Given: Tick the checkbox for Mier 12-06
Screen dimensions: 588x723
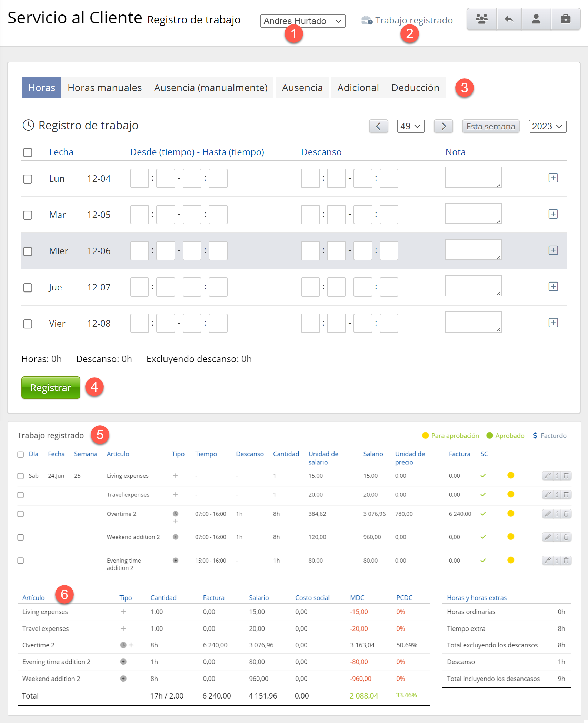Looking at the screenshot, I should [x=28, y=251].
